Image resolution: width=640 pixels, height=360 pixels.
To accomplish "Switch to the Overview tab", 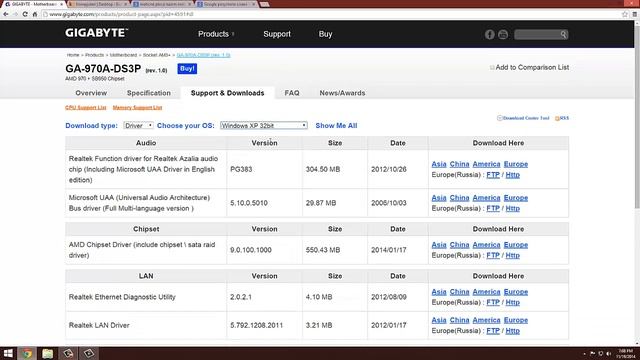I will click(x=91, y=93).
